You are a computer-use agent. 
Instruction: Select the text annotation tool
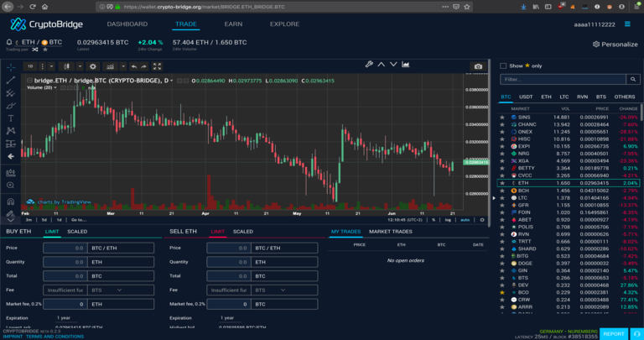(11, 118)
